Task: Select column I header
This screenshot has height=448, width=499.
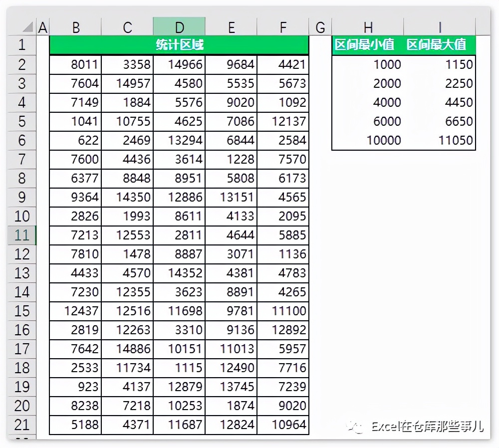Action: point(440,27)
